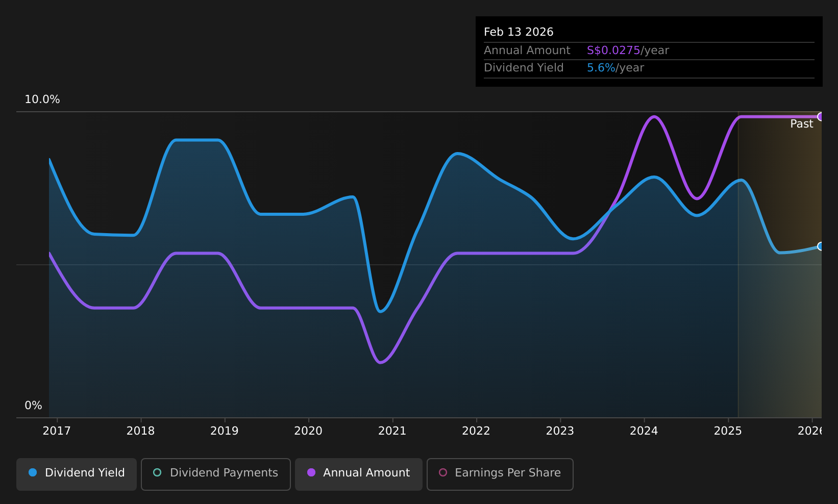Click the 2020 x-axis label
This screenshot has height=504, width=838.
[308, 431]
